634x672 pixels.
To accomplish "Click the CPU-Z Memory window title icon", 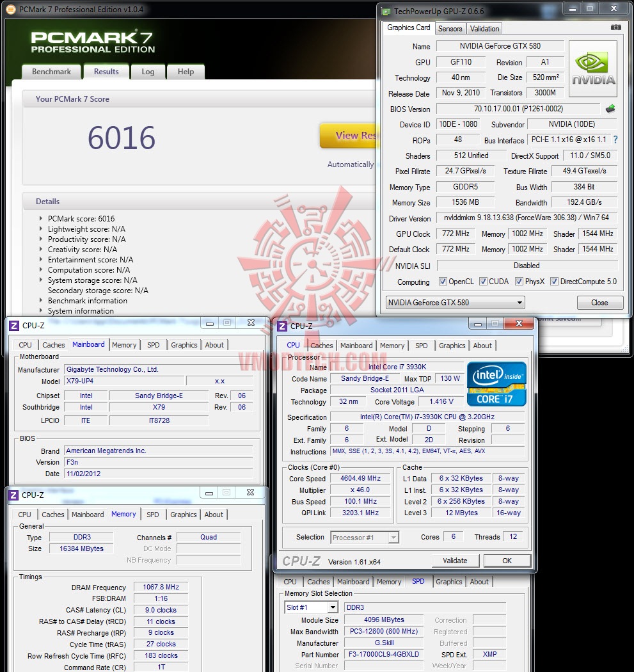I will [13, 495].
